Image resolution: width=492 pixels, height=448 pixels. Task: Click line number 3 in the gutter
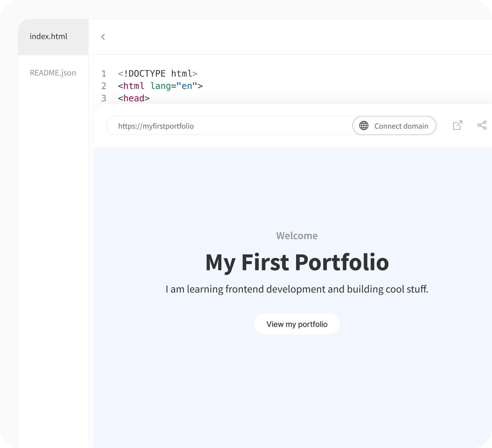point(104,98)
